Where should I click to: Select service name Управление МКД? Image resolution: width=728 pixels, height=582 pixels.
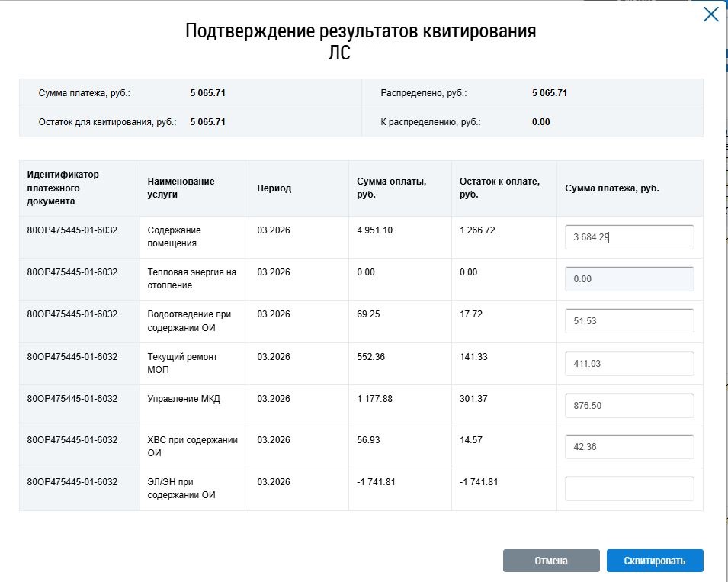coord(184,398)
